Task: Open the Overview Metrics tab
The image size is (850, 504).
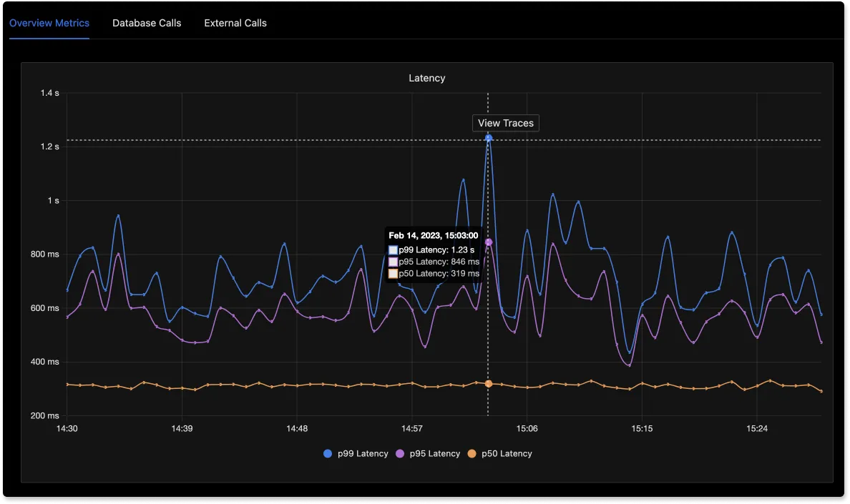Action: pyautogui.click(x=49, y=24)
